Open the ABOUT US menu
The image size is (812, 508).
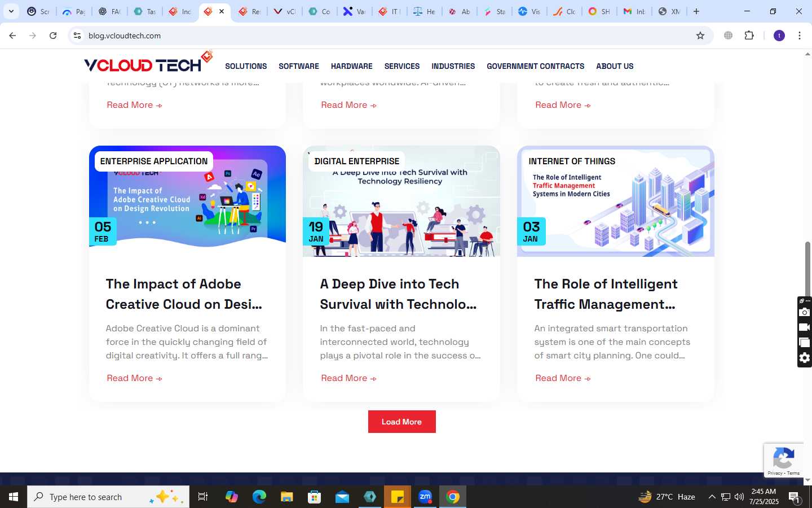coord(615,66)
